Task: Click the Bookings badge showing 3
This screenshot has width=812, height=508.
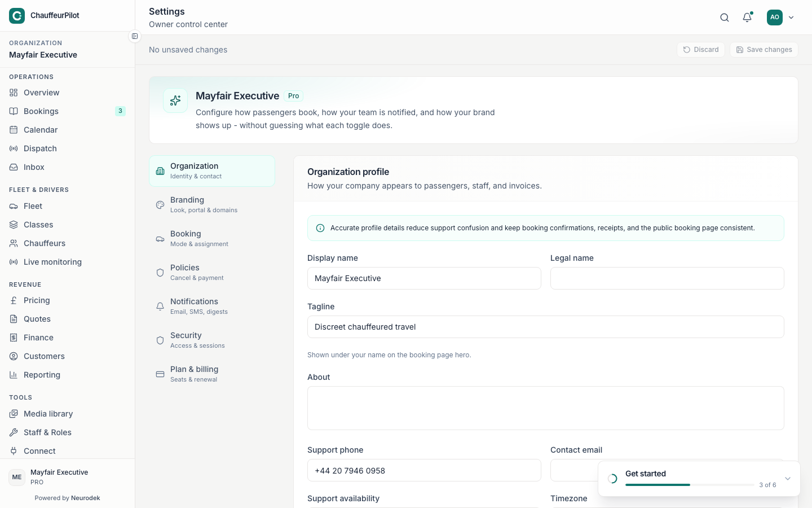Action: (x=120, y=111)
